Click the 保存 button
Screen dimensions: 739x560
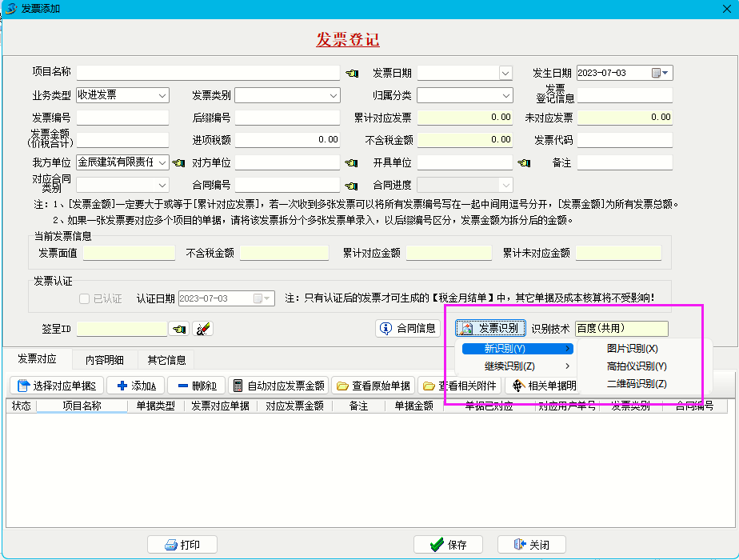[x=449, y=545]
